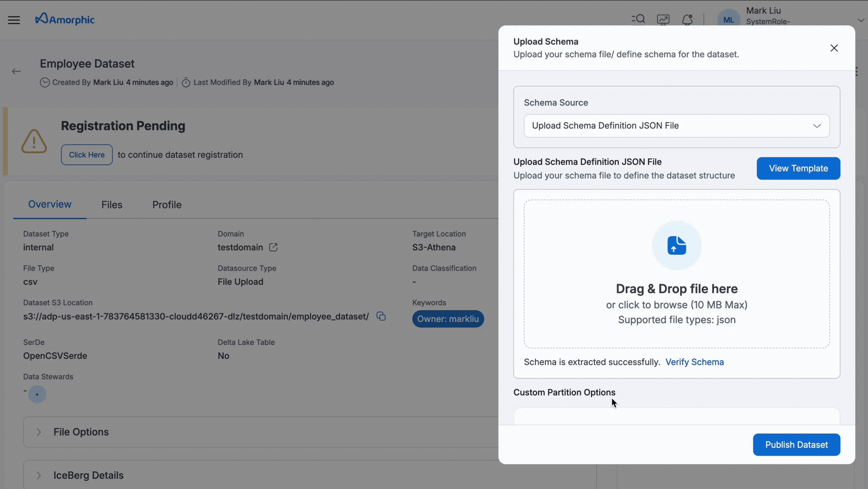Viewport: 868px width, 489px height.
Task: Switch to the Profile tab
Action: [167, 205]
